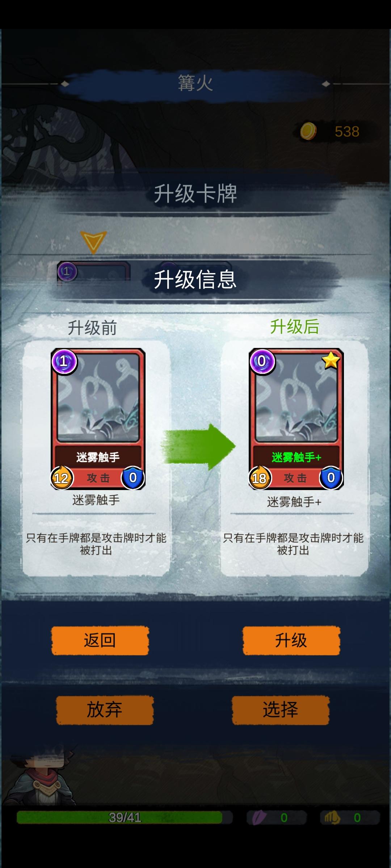Click the 放弃 give up button
The height and width of the screenshot is (868, 391).
coord(105,710)
